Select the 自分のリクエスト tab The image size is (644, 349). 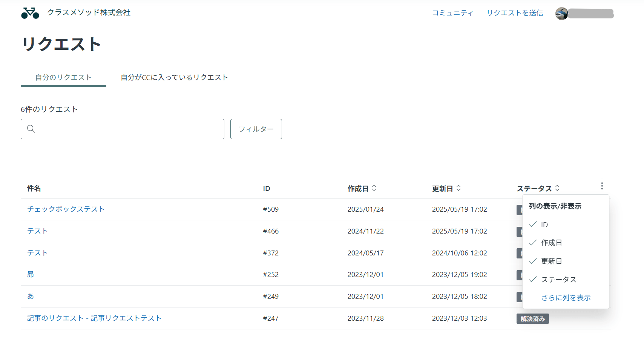pos(63,77)
